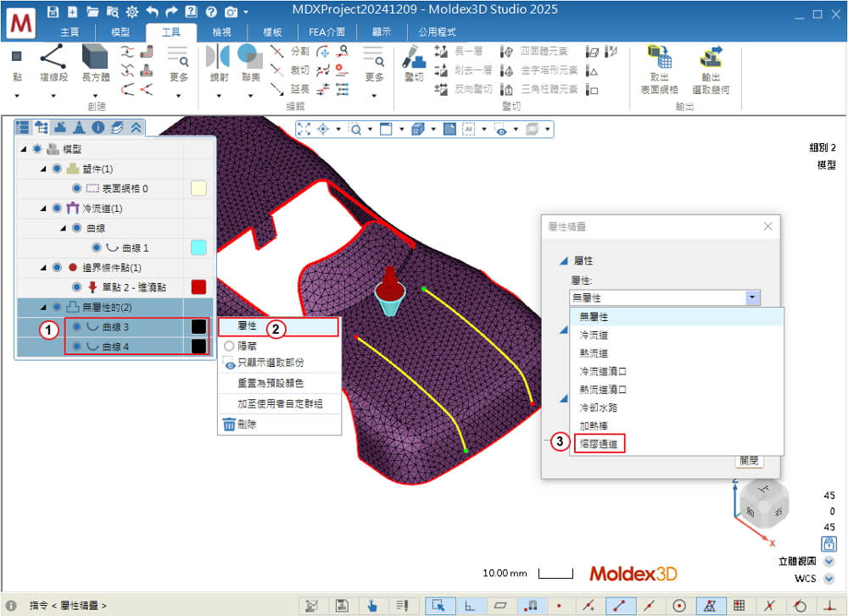Collapse the 邊界條件點(1) tree node

coord(43,268)
